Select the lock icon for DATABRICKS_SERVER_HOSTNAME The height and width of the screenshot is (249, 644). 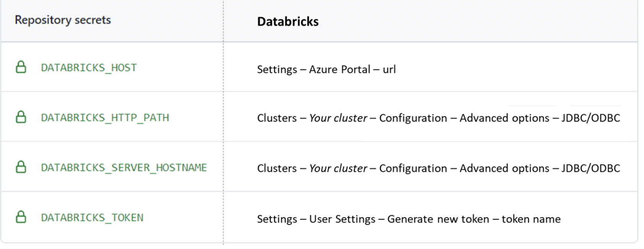point(21,167)
